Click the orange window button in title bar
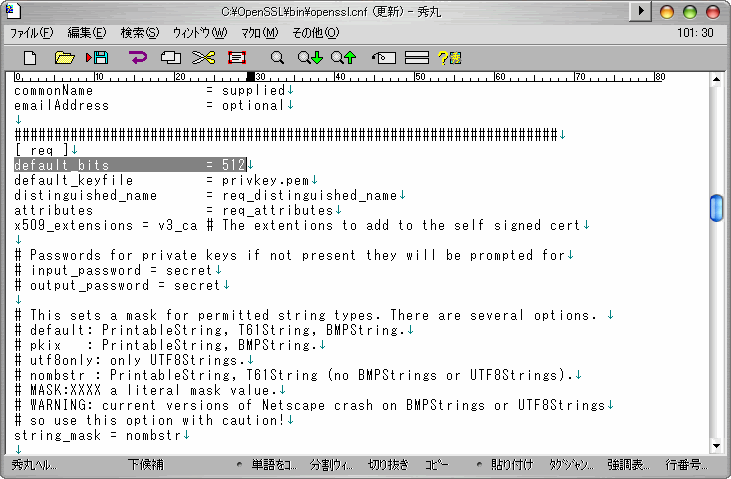This screenshot has height=479, width=731. (667, 12)
